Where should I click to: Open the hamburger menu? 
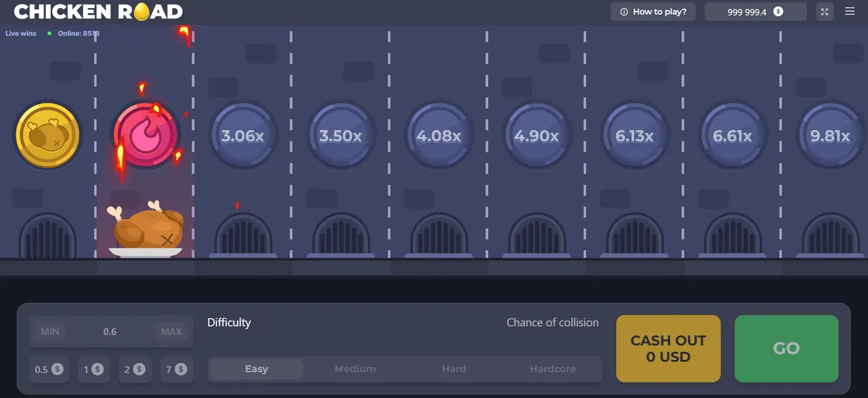[x=850, y=11]
